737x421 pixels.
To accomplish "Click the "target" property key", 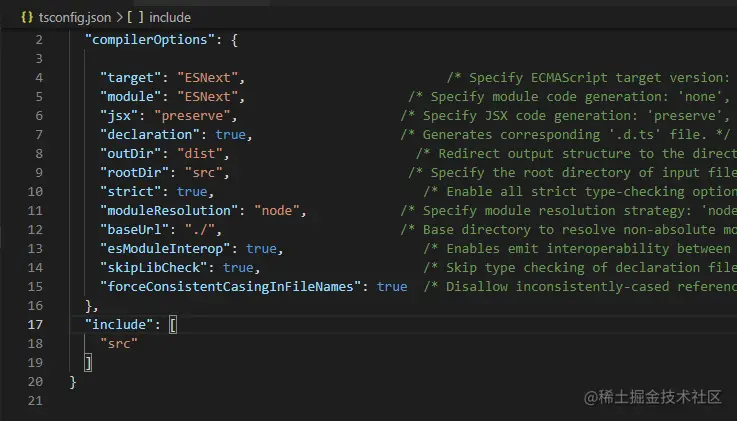I will click(131, 77).
